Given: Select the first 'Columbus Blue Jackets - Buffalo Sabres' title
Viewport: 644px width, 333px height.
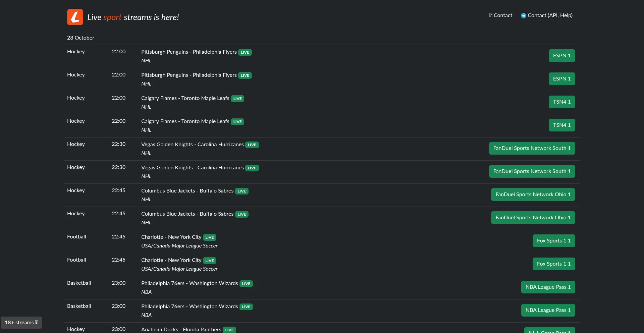Looking at the screenshot, I should (187, 191).
